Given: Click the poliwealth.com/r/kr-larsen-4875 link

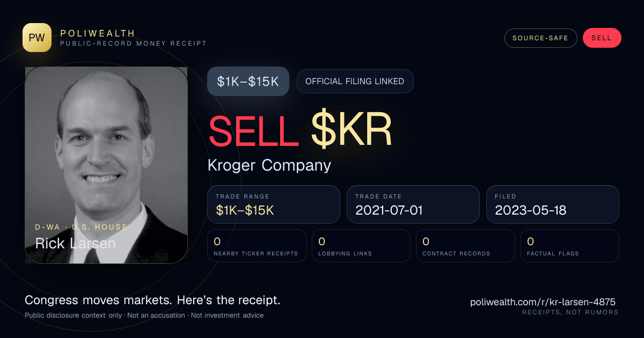Looking at the screenshot, I should [x=543, y=302].
